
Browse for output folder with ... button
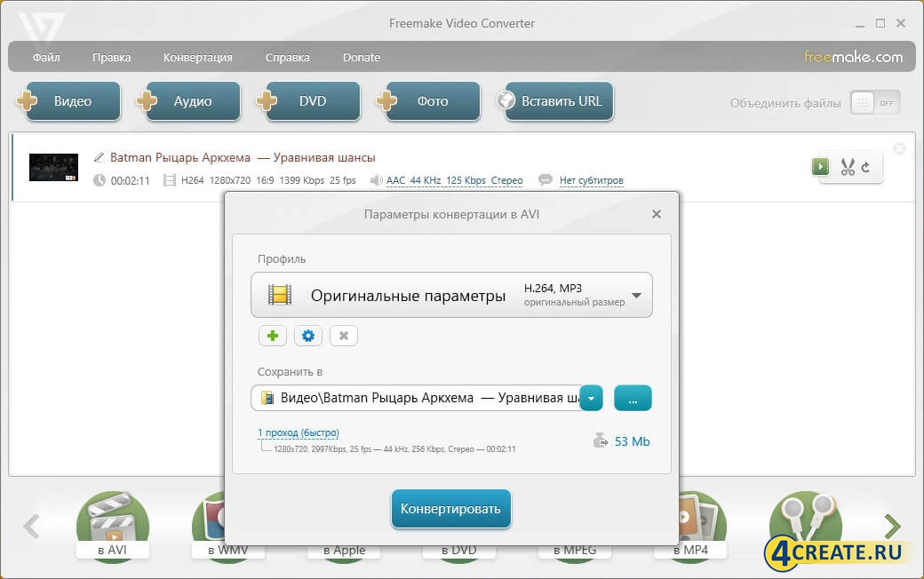tap(633, 398)
